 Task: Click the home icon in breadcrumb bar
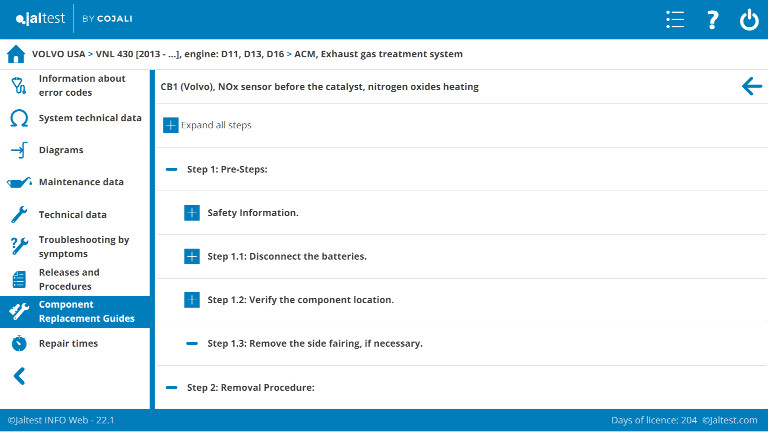pos(16,54)
